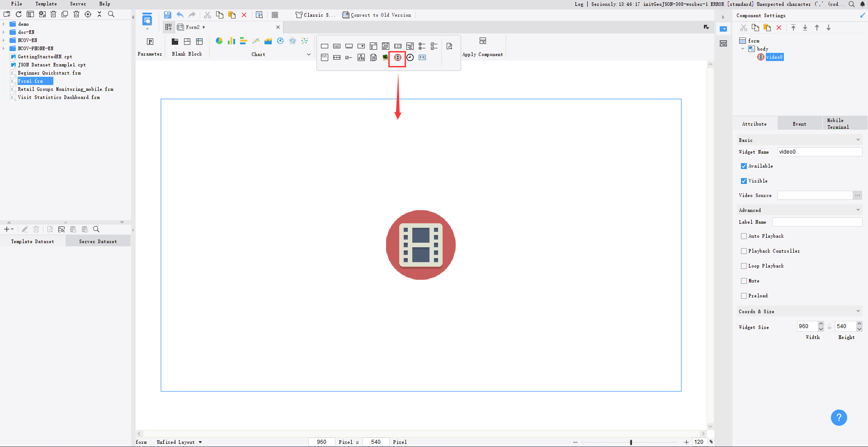The width and height of the screenshot is (868, 447).
Task: Collapse the Advanced attributes section
Action: click(x=858, y=210)
